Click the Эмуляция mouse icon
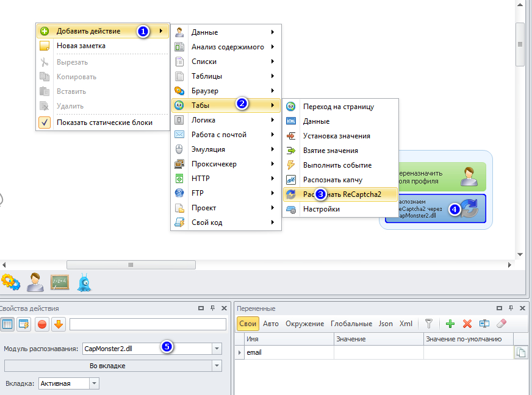Image resolution: width=532 pixels, height=395 pixels. 179,149
